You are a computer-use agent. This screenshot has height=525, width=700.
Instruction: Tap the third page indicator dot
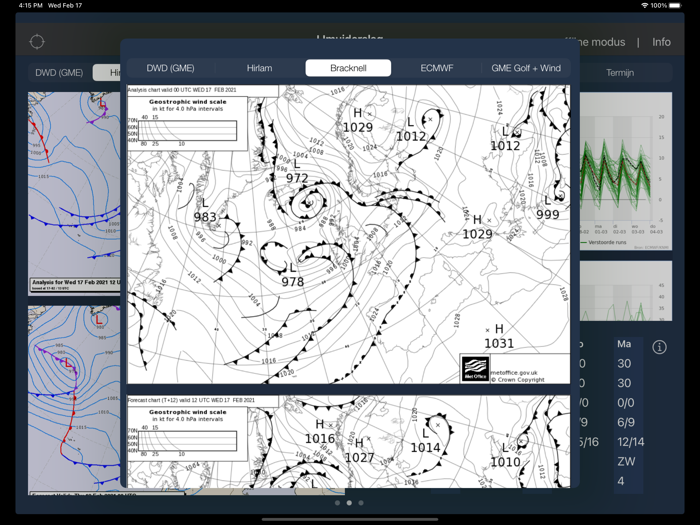(361, 503)
